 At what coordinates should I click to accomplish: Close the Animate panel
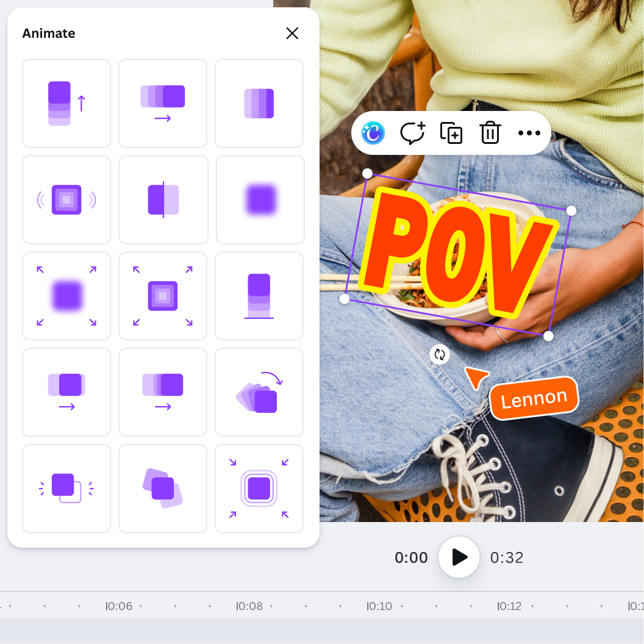pyautogui.click(x=292, y=34)
